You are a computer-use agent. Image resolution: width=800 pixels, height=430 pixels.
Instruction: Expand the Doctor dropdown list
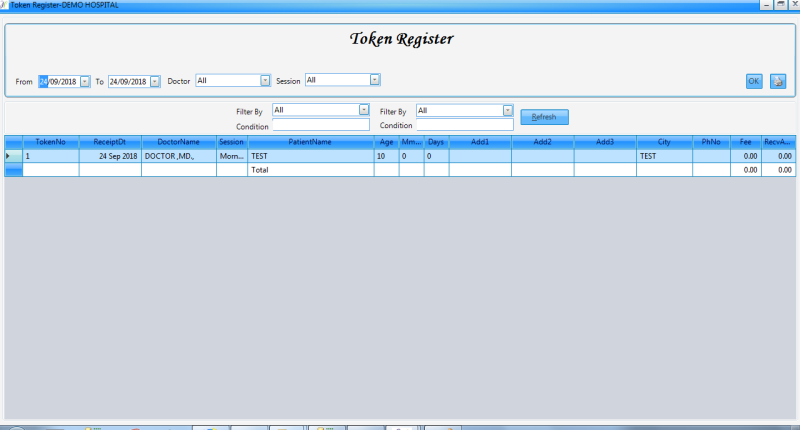coord(265,80)
